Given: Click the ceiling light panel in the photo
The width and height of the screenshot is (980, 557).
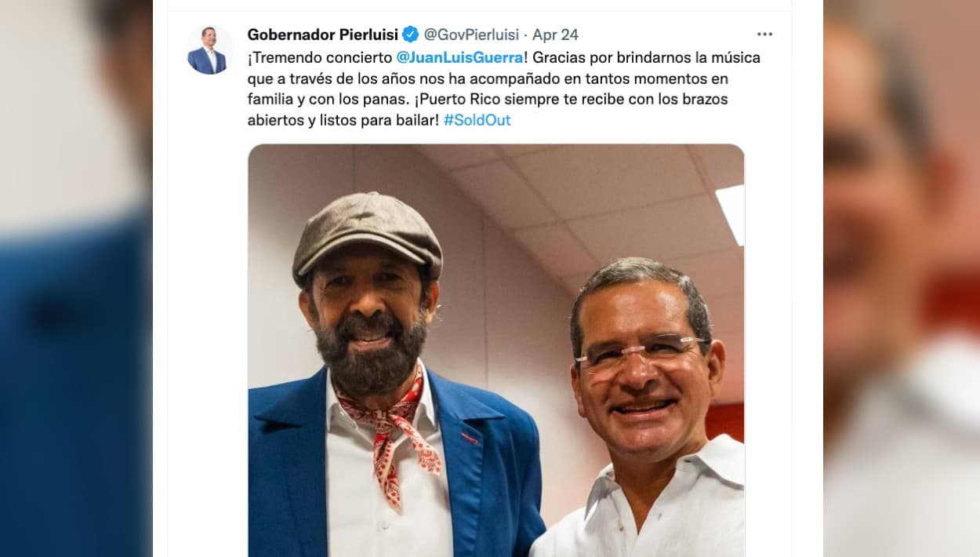Looking at the screenshot, I should click(731, 213).
